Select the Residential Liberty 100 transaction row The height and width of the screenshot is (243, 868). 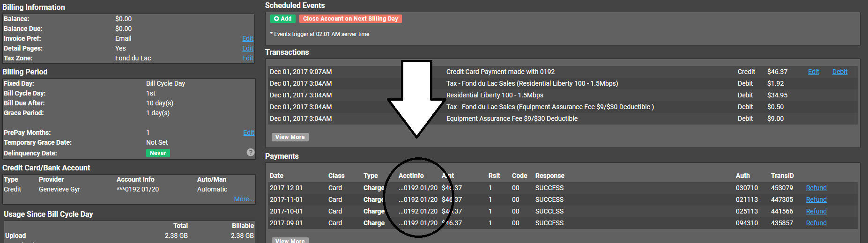pos(495,95)
